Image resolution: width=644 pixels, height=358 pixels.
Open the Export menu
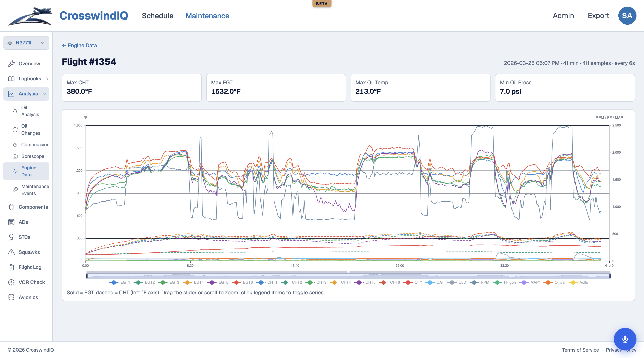[598, 15]
